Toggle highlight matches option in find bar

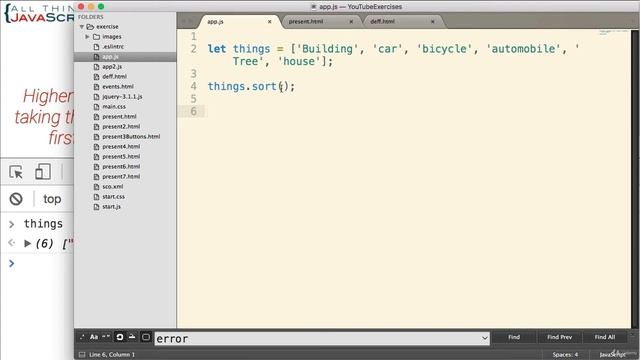[146, 337]
